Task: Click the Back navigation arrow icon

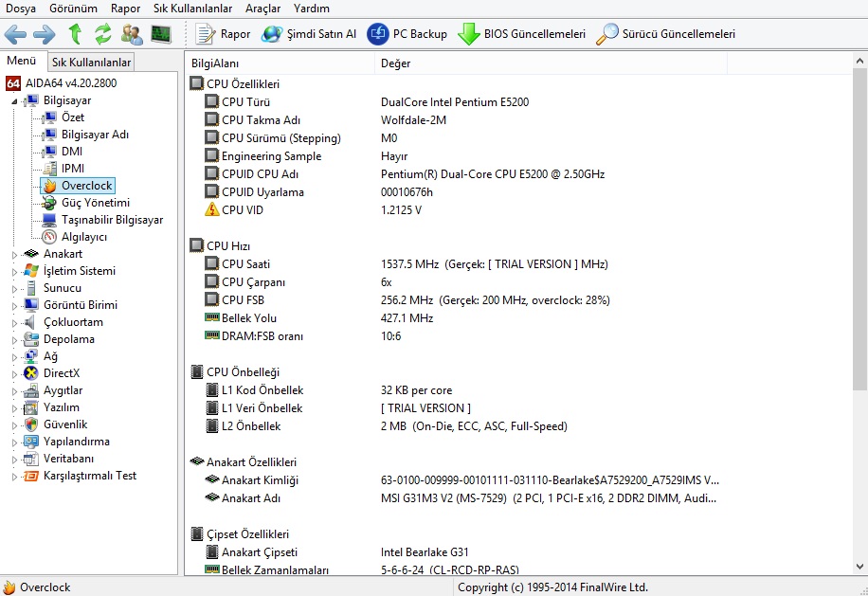Action: (15, 34)
